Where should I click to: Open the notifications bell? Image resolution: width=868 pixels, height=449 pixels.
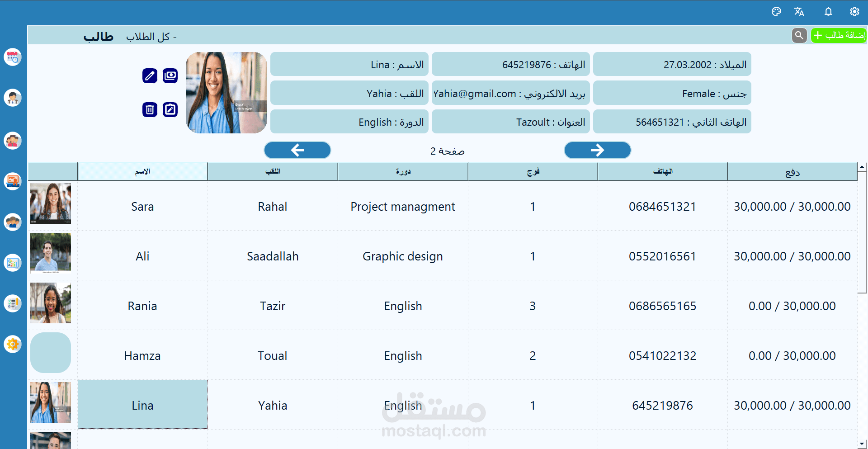coord(828,12)
